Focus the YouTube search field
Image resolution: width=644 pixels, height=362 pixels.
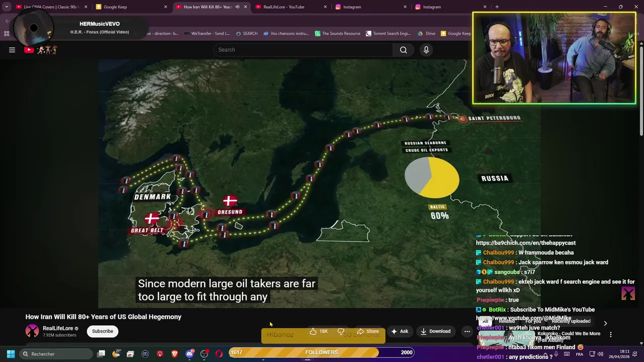click(303, 50)
